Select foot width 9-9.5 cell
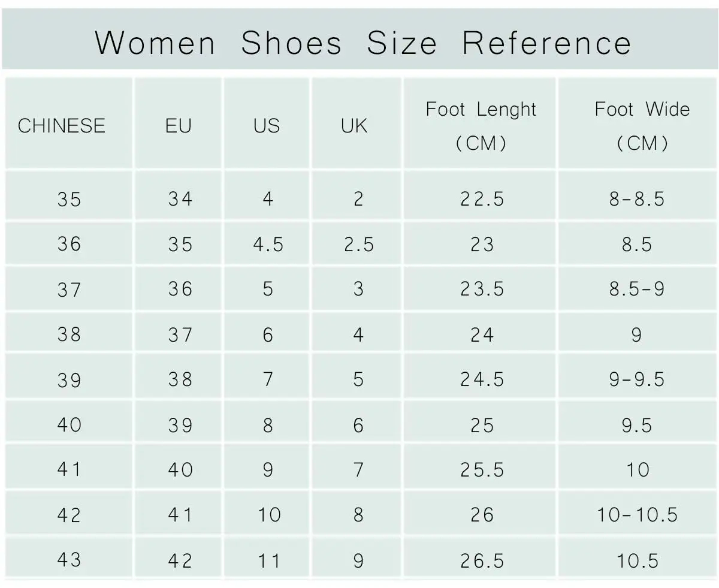This screenshot has width=719, height=588. click(637, 379)
